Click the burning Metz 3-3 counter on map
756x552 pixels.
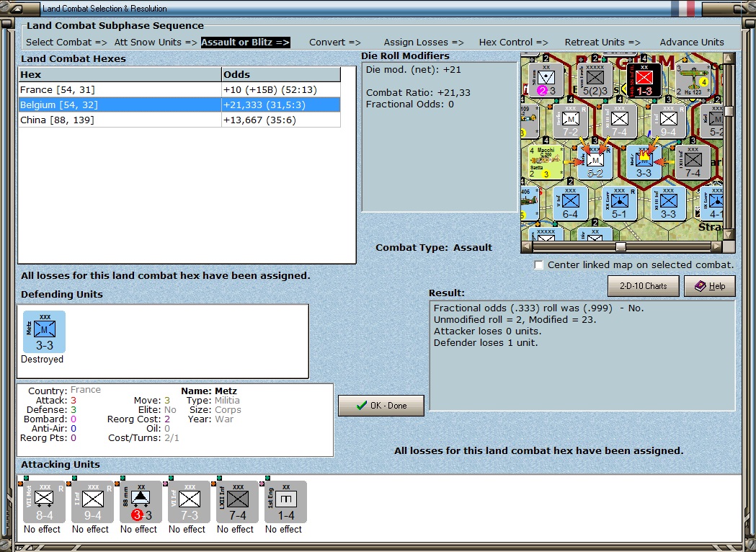[644, 162]
